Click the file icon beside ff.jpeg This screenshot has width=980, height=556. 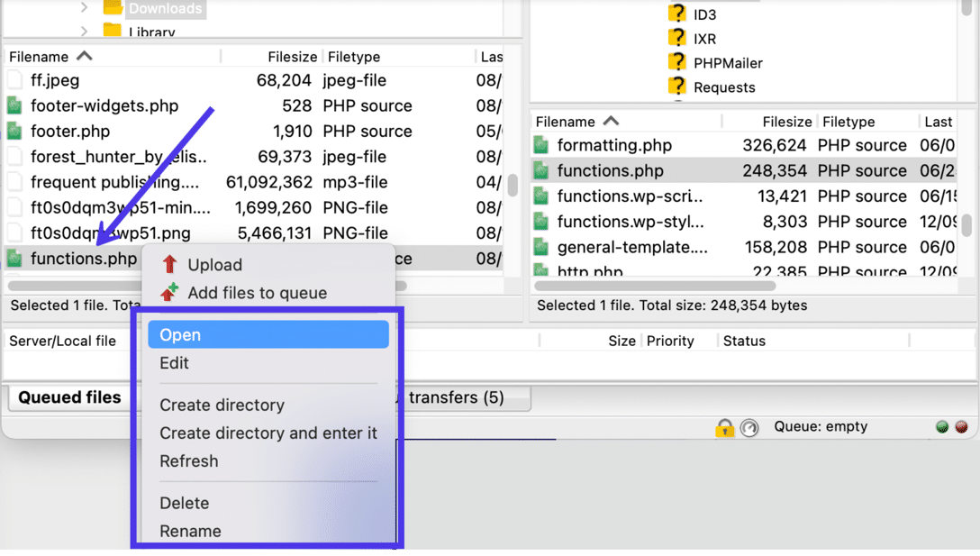click(x=14, y=80)
